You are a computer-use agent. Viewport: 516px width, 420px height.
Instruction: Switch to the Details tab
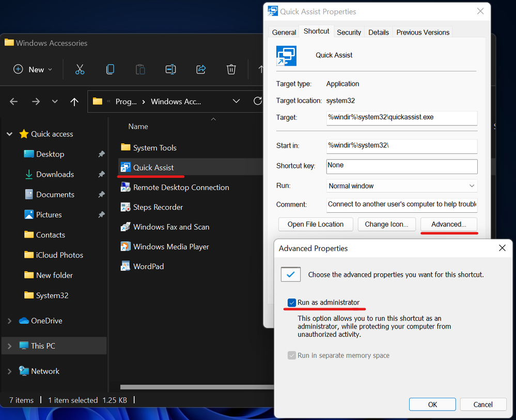click(379, 32)
